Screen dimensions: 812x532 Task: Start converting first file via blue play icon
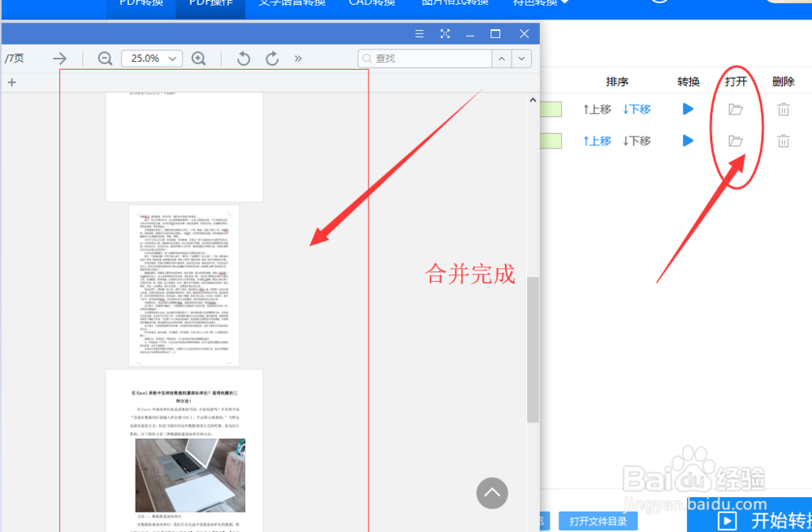(x=687, y=109)
